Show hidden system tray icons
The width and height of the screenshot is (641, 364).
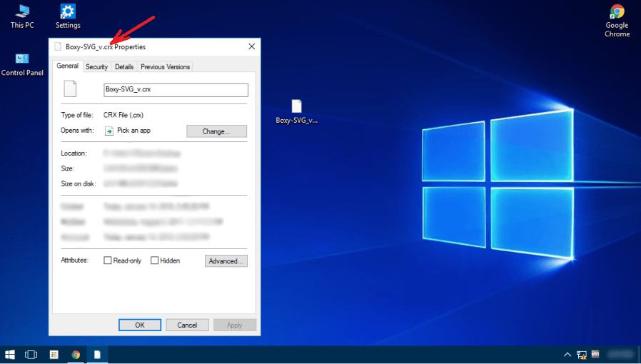567,354
